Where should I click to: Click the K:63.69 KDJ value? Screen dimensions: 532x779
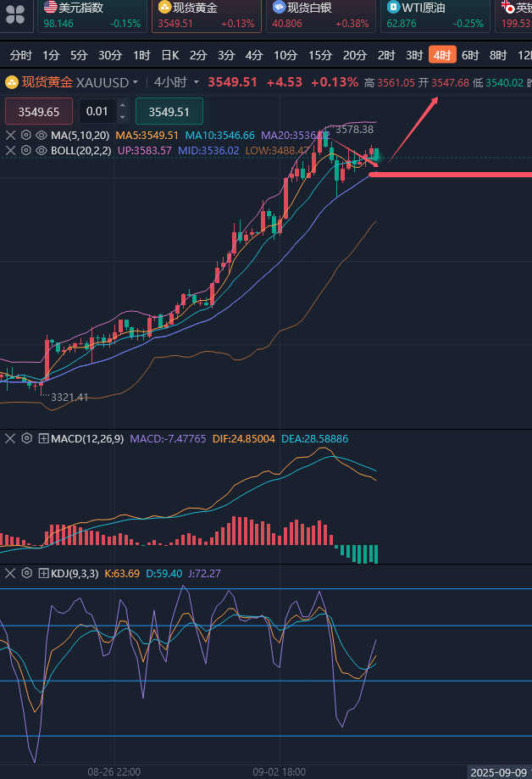click(x=122, y=573)
